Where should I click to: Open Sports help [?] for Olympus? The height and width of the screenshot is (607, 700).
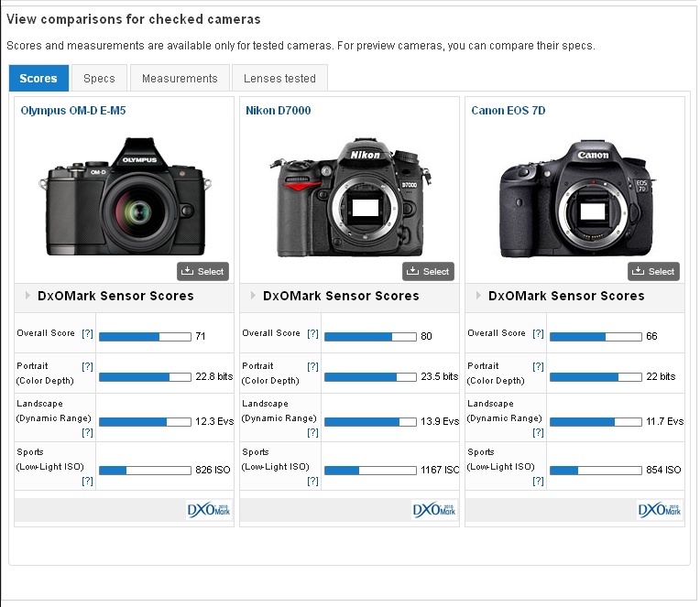[88, 481]
